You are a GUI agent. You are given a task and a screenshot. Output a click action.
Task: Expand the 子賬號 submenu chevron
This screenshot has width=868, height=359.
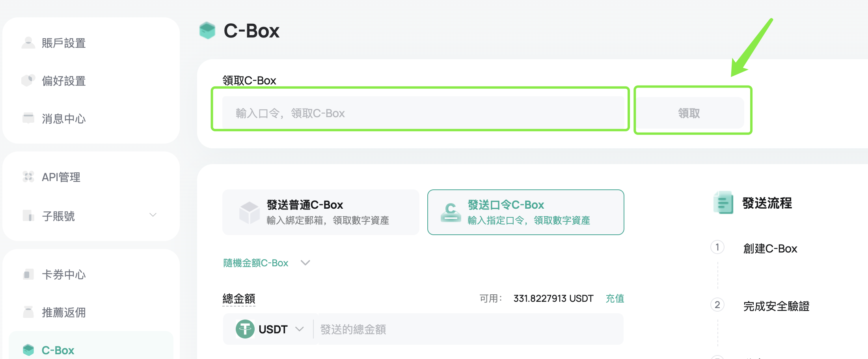pyautogui.click(x=153, y=215)
